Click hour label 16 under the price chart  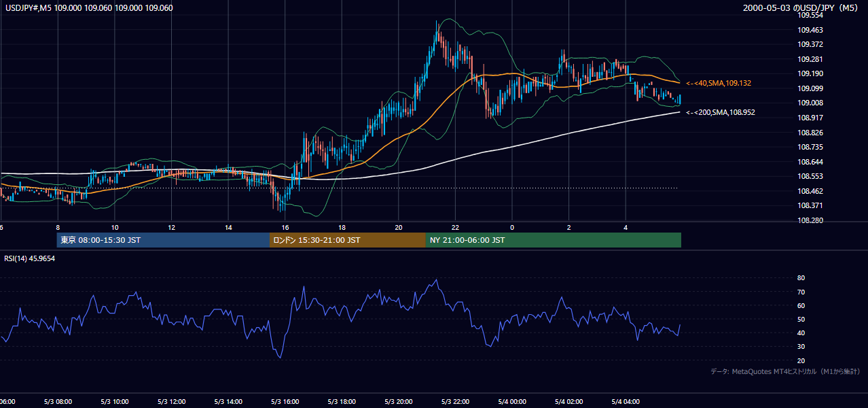pyautogui.click(x=285, y=228)
